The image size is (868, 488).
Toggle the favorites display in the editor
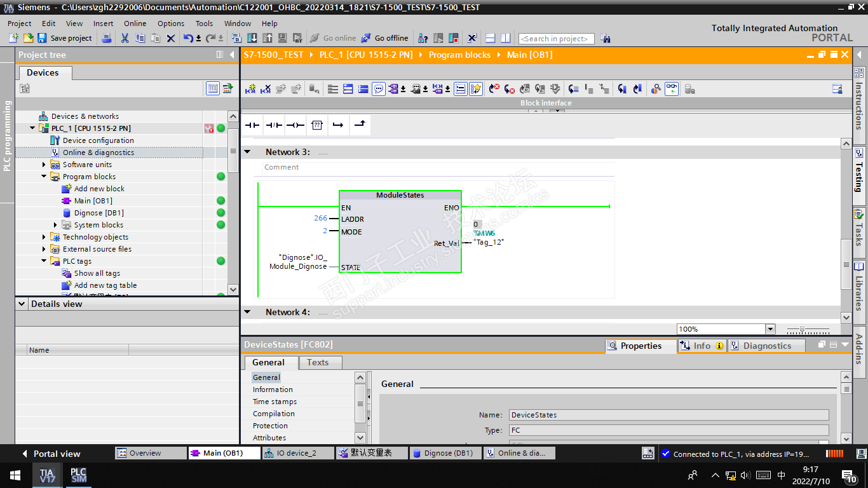(476, 89)
